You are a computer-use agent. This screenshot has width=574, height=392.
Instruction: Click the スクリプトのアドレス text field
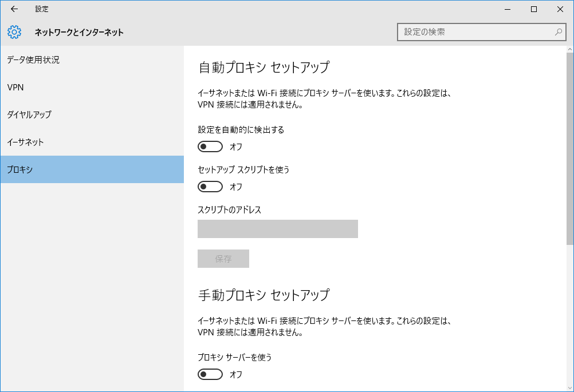[278, 229]
